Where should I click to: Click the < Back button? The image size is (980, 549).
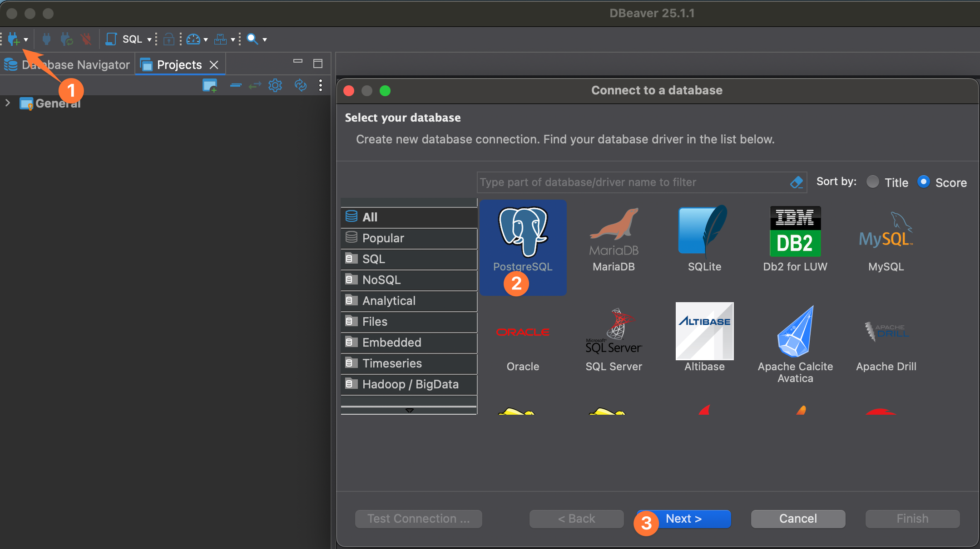point(576,519)
